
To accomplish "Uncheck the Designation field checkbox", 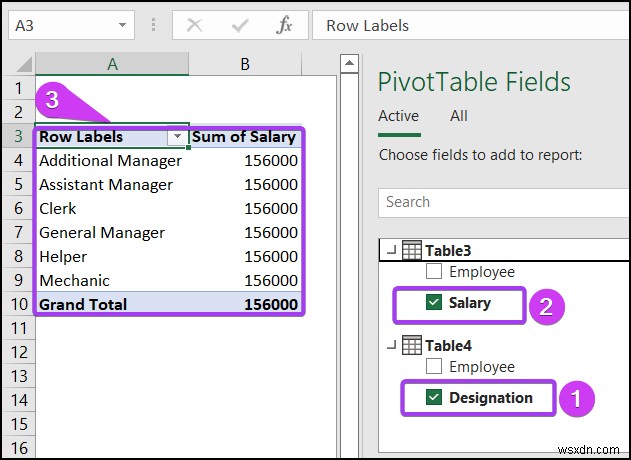I will click(435, 398).
